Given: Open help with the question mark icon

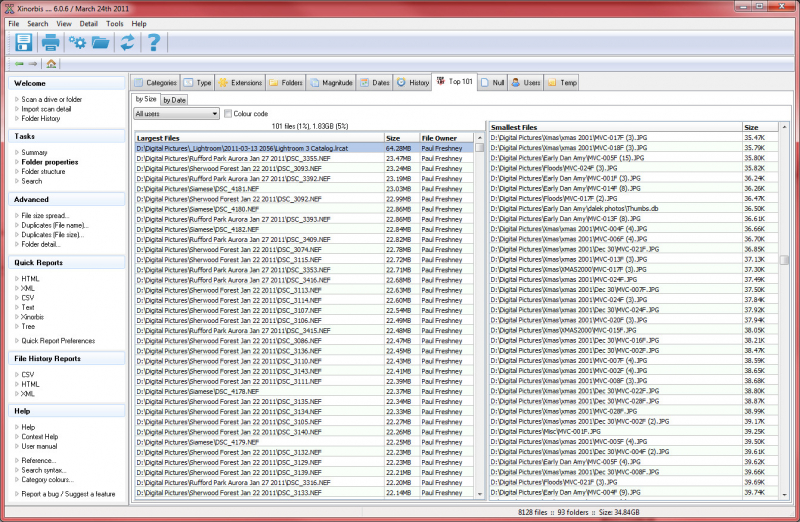Looking at the screenshot, I should (x=154, y=42).
